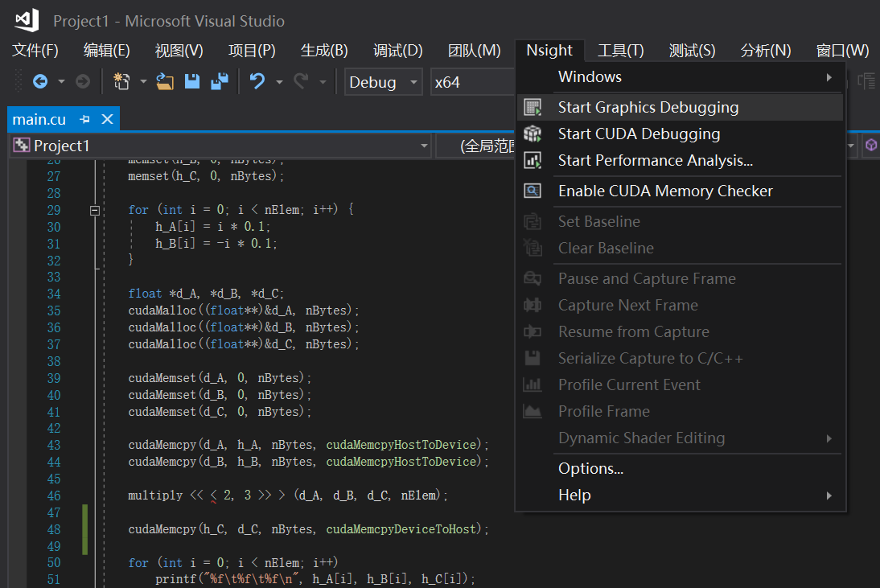Open the new project dropdown arrow
Viewport: 880px width, 588px height.
pyautogui.click(x=143, y=82)
